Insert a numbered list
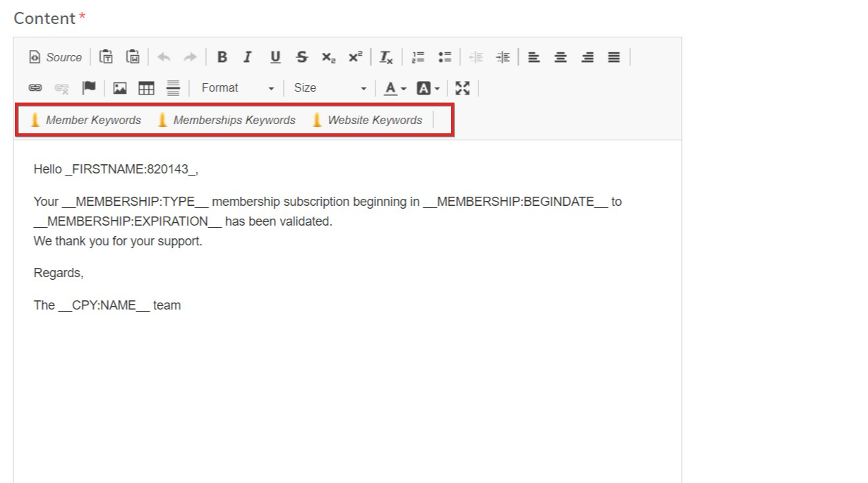This screenshot has width=868, height=483. pos(418,57)
